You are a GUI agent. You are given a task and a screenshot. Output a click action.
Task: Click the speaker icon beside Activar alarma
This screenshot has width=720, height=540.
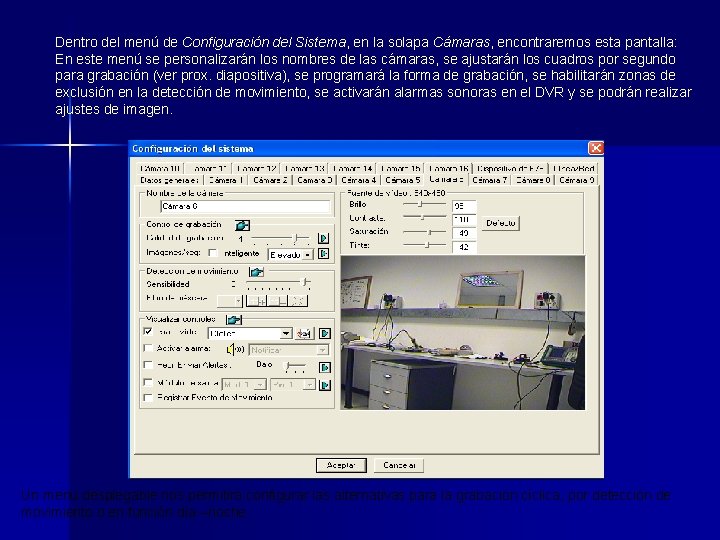[x=235, y=349]
